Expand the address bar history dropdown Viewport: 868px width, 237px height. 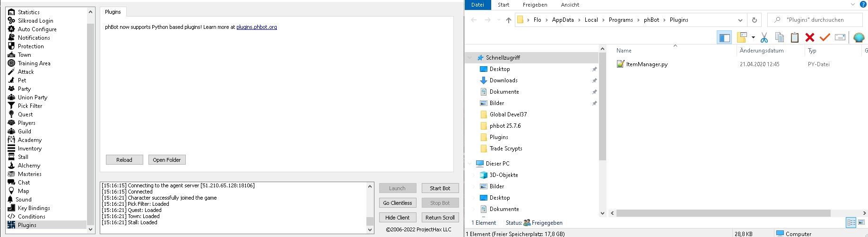tap(740, 20)
